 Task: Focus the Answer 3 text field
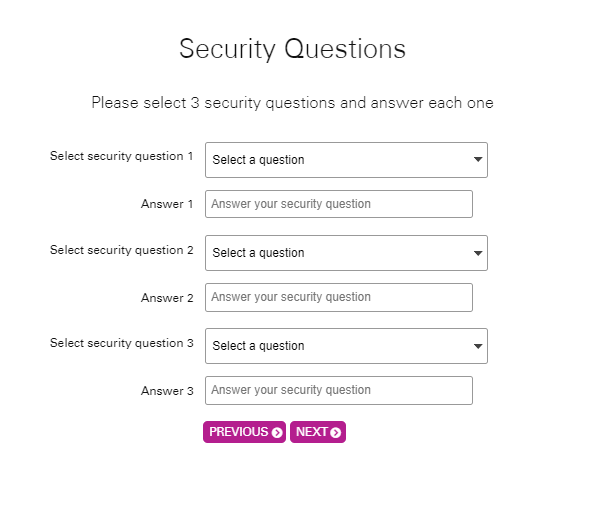339,390
